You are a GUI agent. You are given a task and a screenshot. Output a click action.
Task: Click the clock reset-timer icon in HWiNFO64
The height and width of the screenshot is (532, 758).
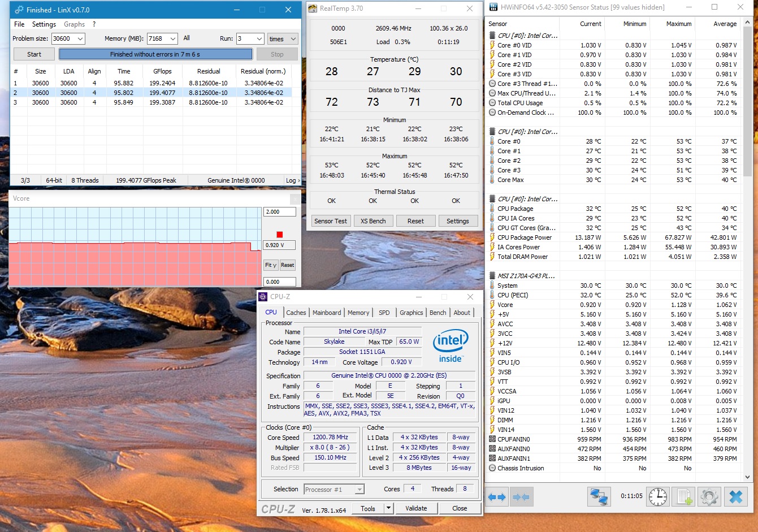tap(658, 497)
